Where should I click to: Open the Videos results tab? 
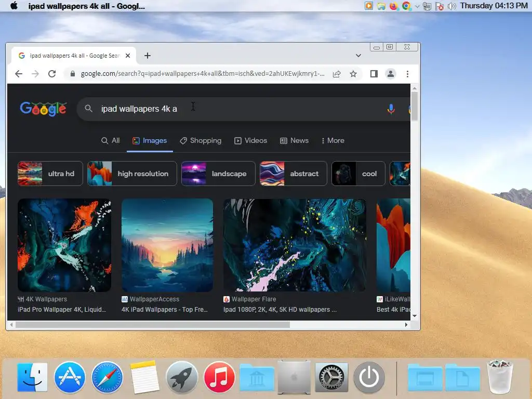251,140
